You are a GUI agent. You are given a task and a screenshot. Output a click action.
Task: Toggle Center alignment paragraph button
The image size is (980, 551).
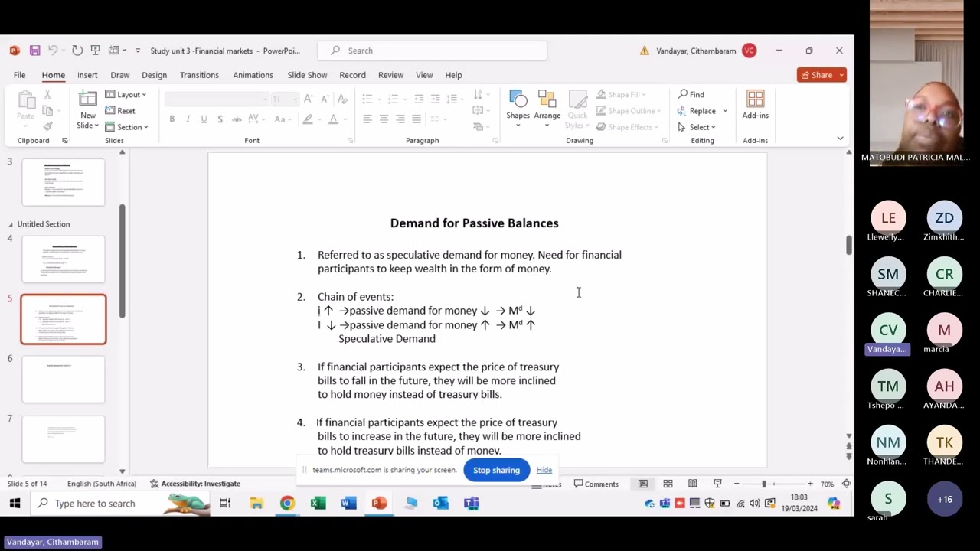coord(384,119)
